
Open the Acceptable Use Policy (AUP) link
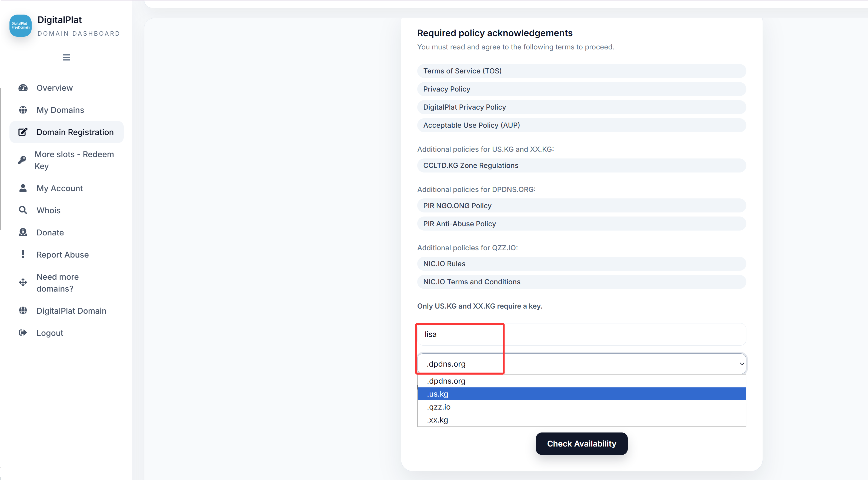coord(471,125)
